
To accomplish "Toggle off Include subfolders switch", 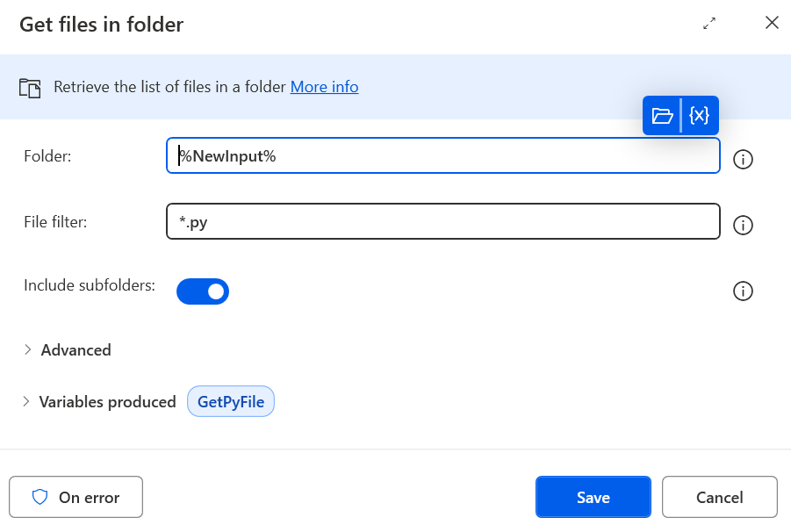I will tap(203, 291).
